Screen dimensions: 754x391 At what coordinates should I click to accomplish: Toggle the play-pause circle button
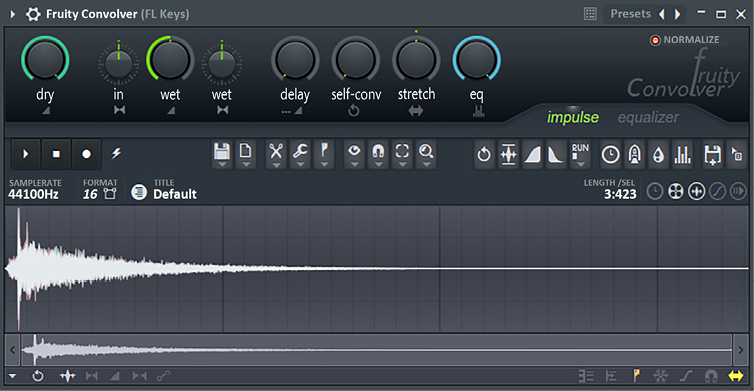[x=738, y=191]
